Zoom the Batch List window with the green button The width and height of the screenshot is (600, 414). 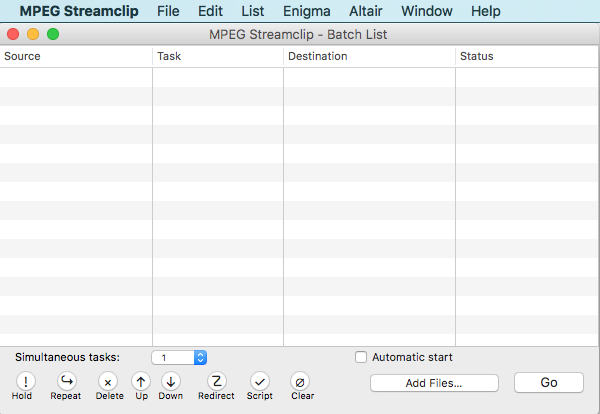pos(53,34)
